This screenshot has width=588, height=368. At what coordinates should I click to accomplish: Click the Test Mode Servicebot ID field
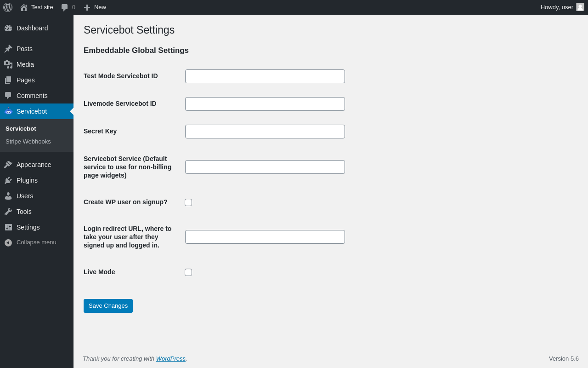coord(265,76)
